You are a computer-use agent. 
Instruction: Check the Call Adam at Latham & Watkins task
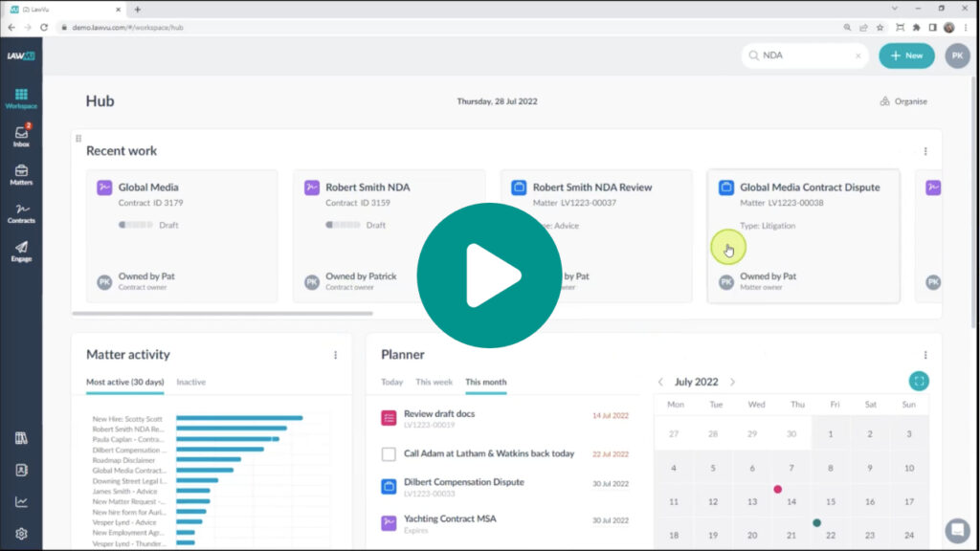(x=389, y=454)
